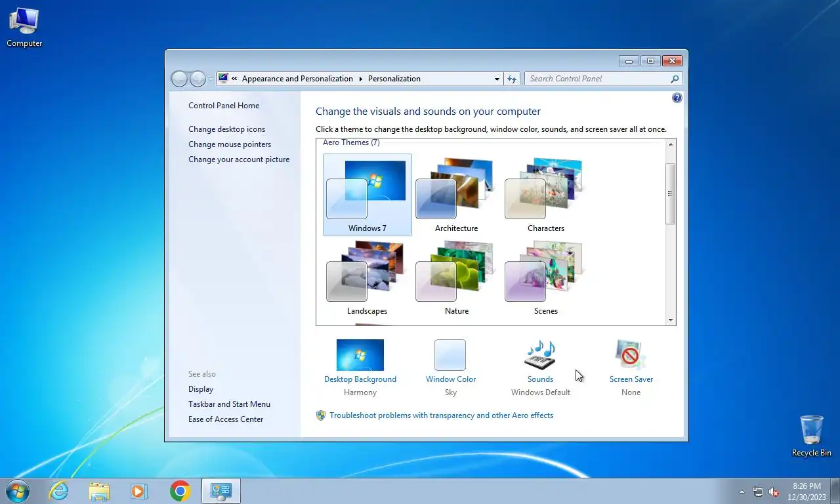Open Change your account picture link
840x504 pixels.
[x=239, y=159]
